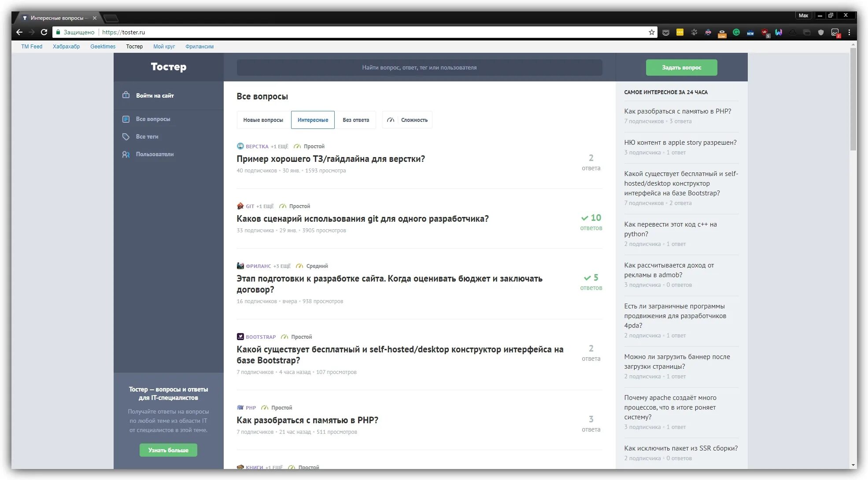Click the cloud extension icon
This screenshot has width=868, height=480.
(x=793, y=32)
